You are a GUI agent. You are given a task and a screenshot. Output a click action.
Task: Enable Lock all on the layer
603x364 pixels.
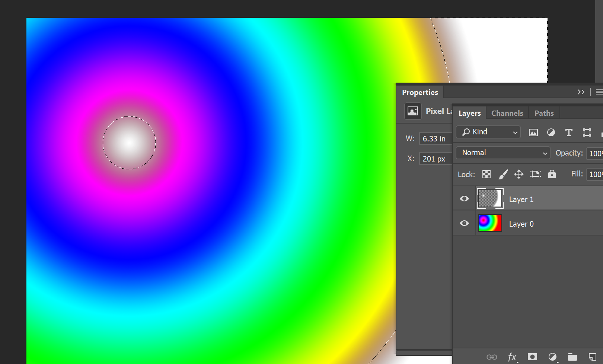(552, 174)
